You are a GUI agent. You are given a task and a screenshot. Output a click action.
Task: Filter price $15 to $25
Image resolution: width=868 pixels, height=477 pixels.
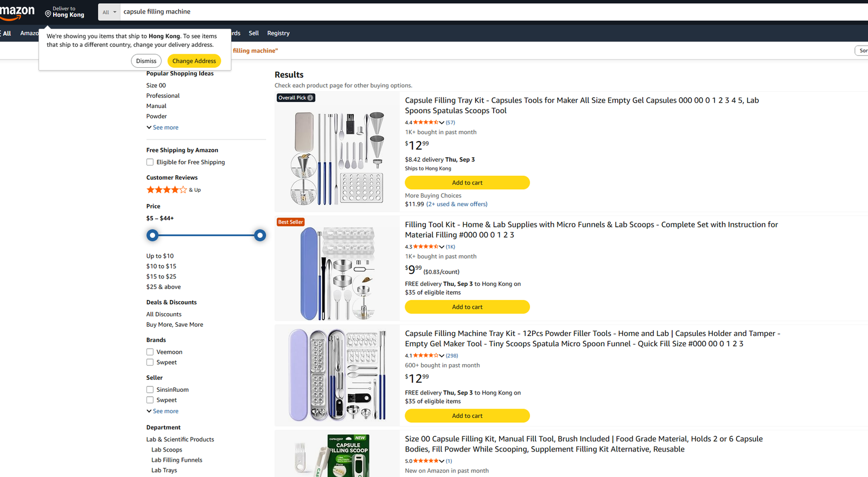click(x=161, y=277)
